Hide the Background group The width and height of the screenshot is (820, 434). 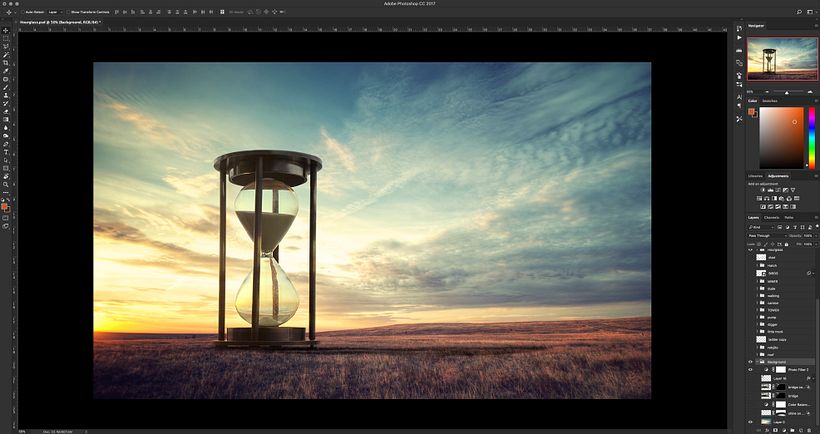750,362
